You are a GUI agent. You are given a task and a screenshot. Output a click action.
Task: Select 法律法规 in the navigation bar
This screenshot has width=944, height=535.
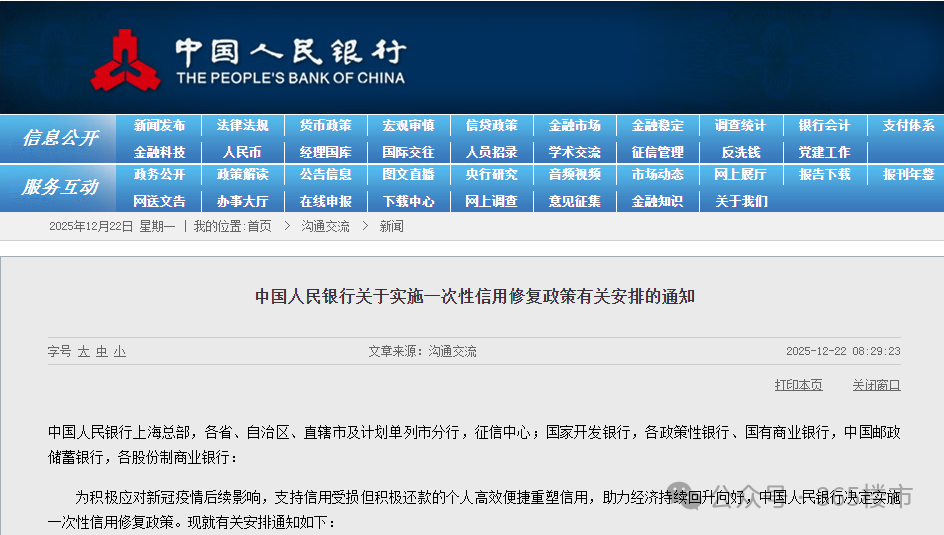point(242,126)
